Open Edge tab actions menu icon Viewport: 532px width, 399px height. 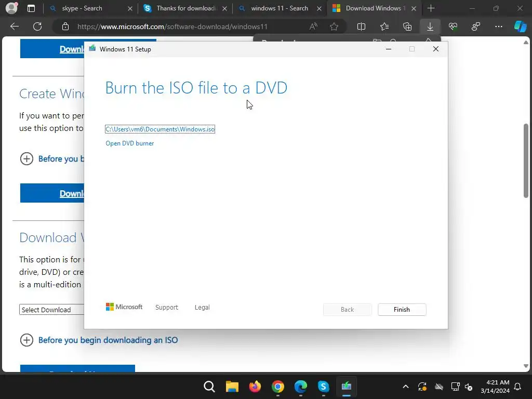pos(31,8)
